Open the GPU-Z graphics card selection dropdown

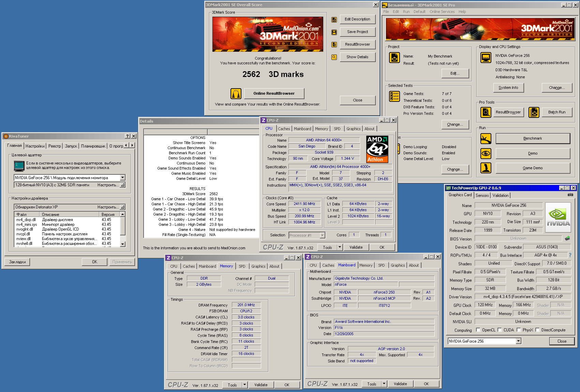coord(519,341)
